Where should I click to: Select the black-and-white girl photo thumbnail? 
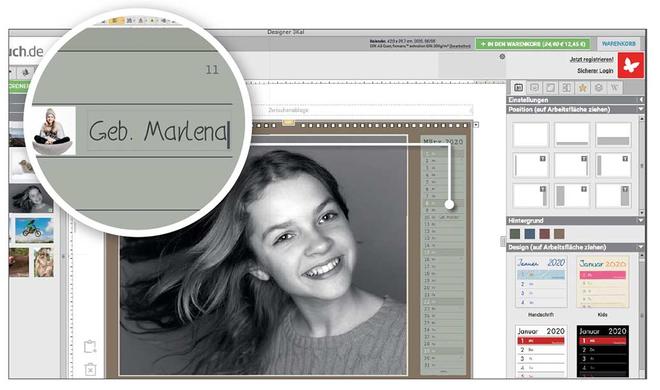pyautogui.click(x=32, y=199)
